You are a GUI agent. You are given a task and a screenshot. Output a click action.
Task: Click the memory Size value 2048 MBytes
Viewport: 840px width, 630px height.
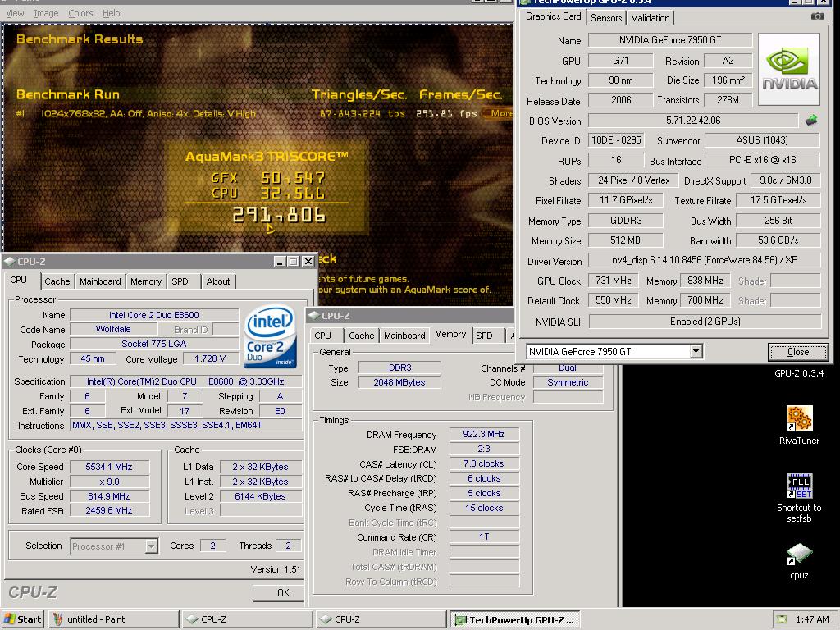[x=399, y=382]
